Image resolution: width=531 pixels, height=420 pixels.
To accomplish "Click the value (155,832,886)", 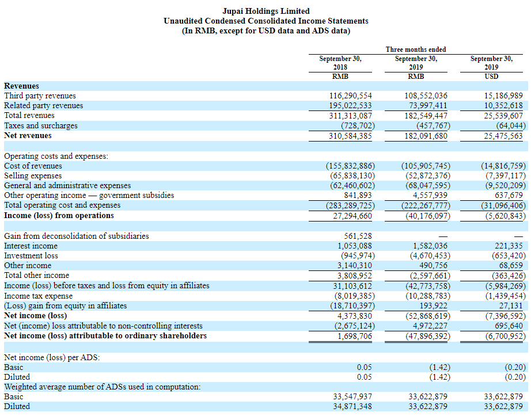I will pyautogui.click(x=351, y=166).
